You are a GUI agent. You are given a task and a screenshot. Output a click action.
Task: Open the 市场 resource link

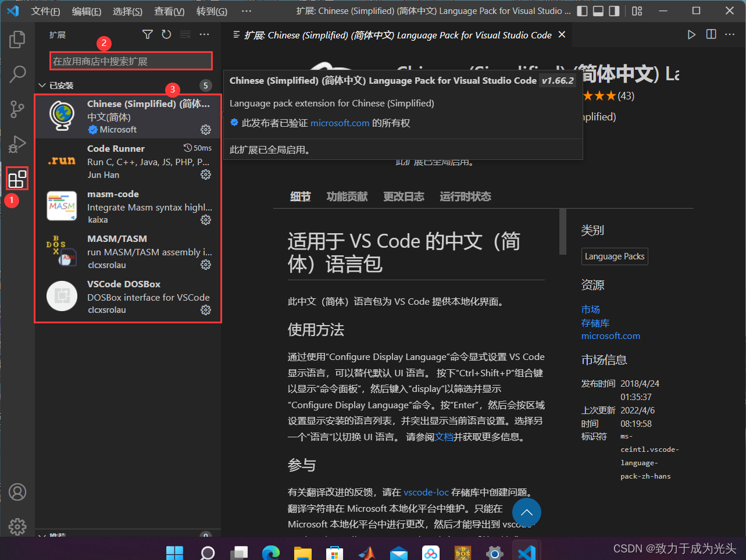pos(591,309)
